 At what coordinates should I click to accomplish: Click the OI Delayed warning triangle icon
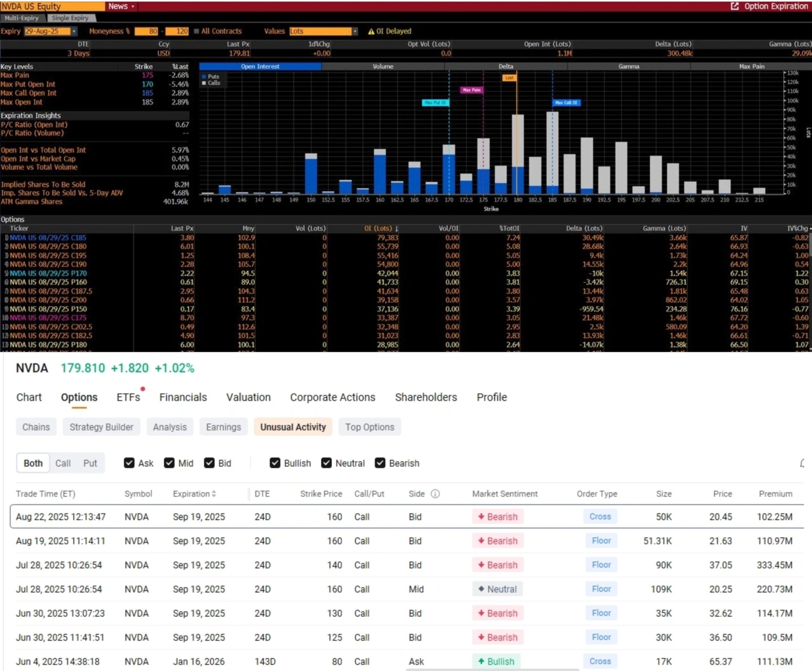pos(371,31)
